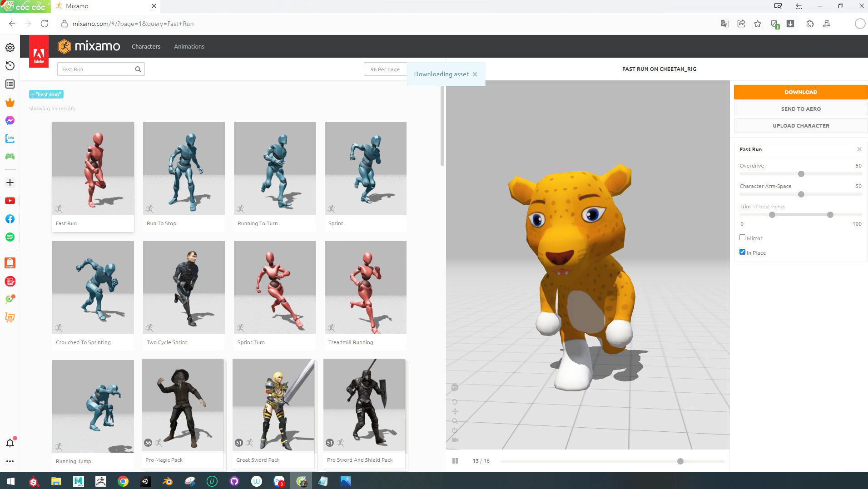Switch to the Characters tab
The width and height of the screenshot is (868, 489).
point(146,46)
